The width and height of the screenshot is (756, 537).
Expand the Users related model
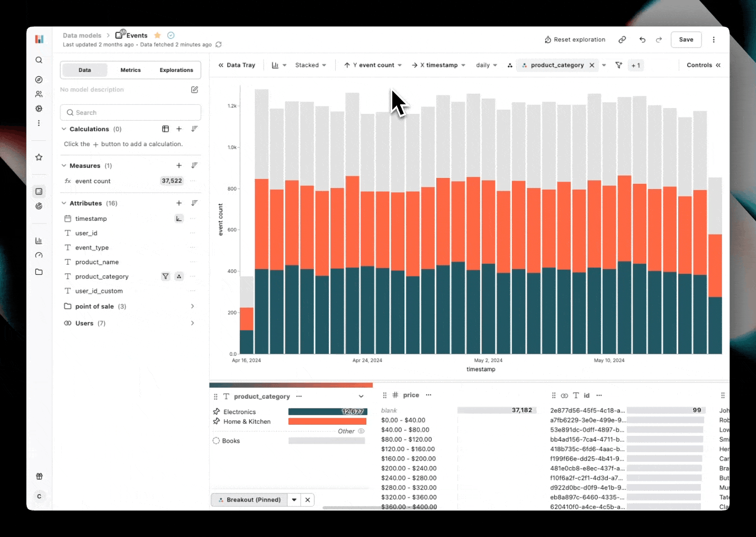click(192, 323)
